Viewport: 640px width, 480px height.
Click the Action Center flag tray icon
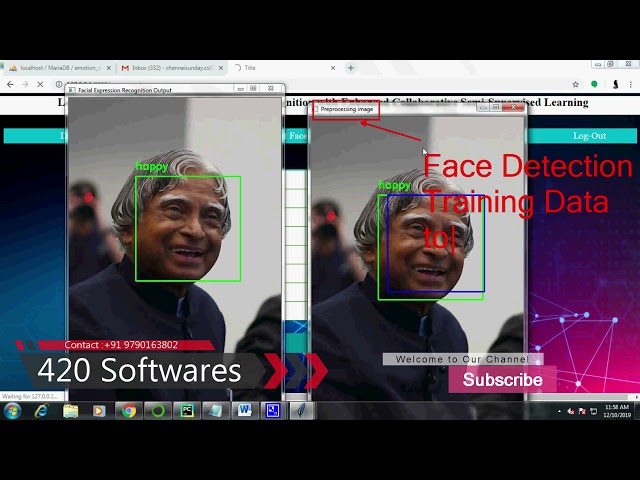[x=582, y=411]
